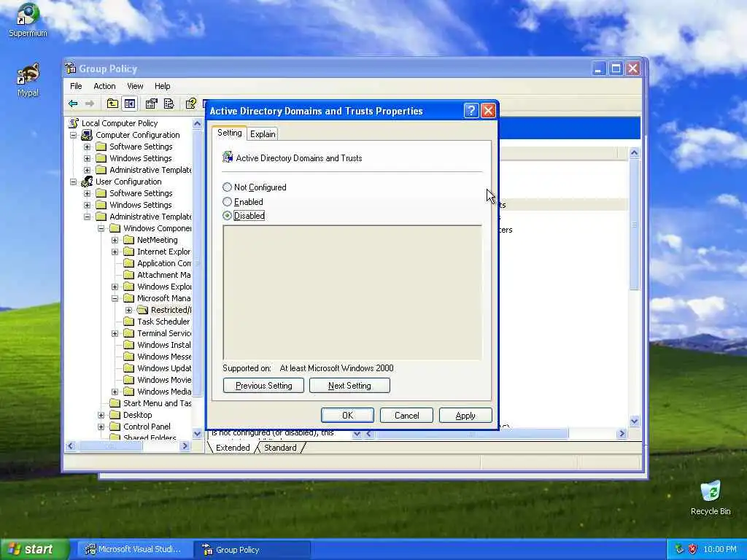Click the Group Policy title bar icon
747x560 pixels.
pyautogui.click(x=71, y=68)
